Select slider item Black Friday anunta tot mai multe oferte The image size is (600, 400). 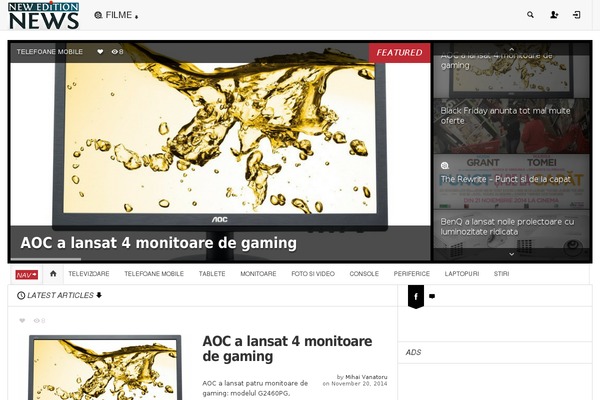(512, 126)
